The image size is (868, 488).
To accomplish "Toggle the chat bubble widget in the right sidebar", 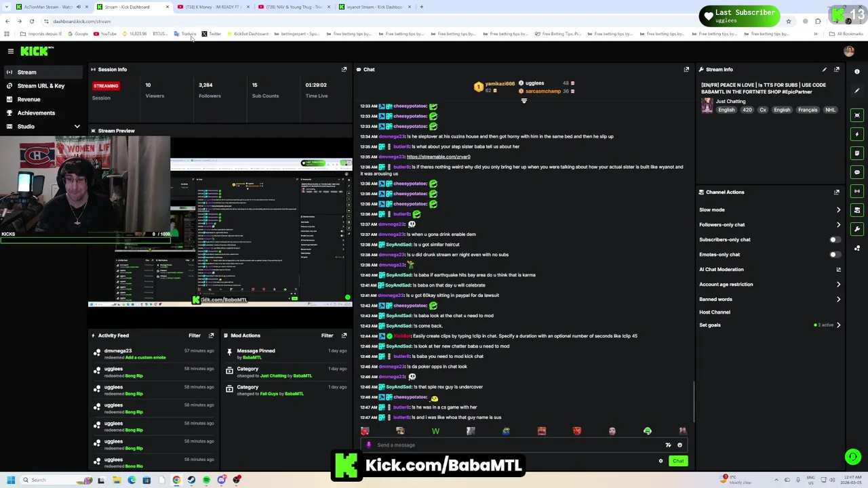I will pos(857,172).
